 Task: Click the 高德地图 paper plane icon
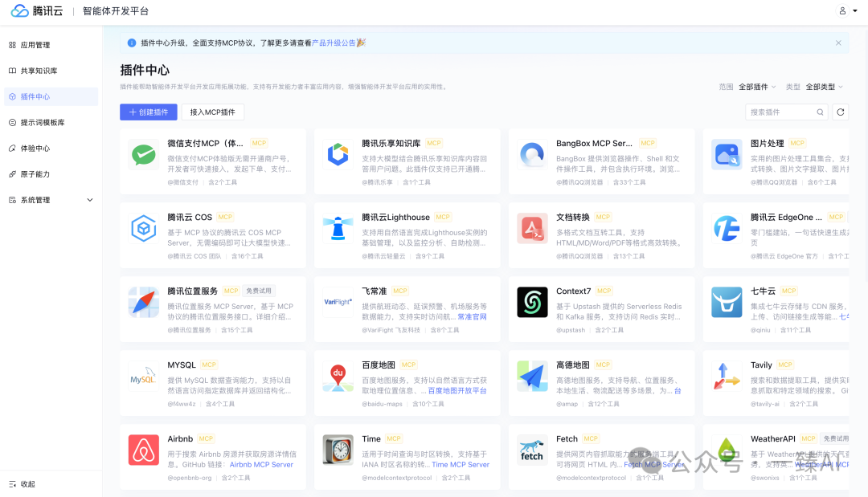(532, 377)
